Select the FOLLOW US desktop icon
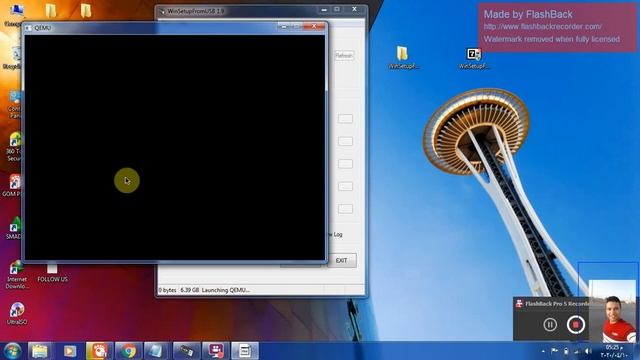 (52, 273)
